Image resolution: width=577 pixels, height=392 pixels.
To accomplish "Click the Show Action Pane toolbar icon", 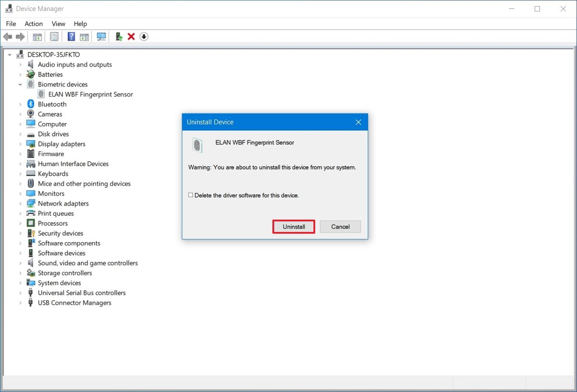I will click(85, 37).
